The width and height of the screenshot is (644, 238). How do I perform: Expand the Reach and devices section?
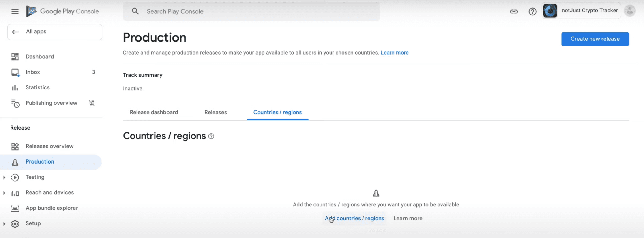click(x=4, y=193)
